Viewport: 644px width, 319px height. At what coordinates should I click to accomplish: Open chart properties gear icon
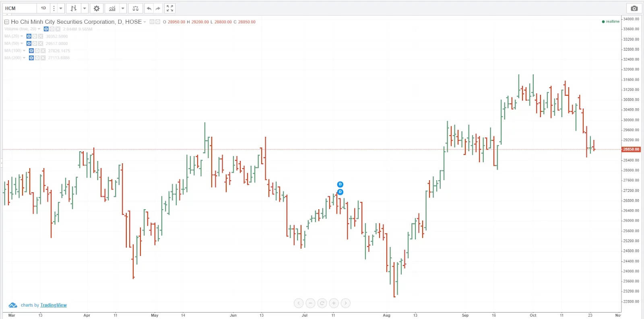(97, 8)
